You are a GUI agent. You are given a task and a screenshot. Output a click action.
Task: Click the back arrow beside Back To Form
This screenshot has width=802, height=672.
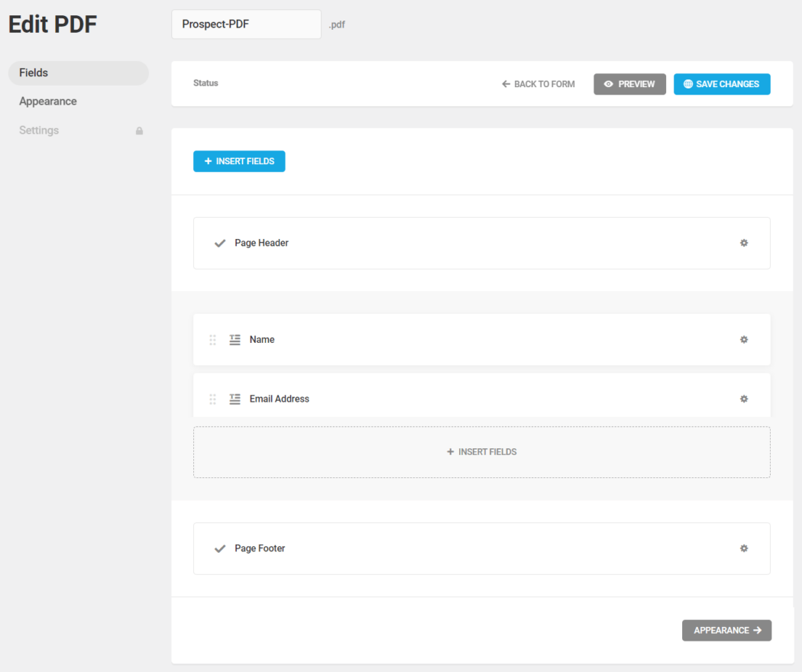(505, 84)
